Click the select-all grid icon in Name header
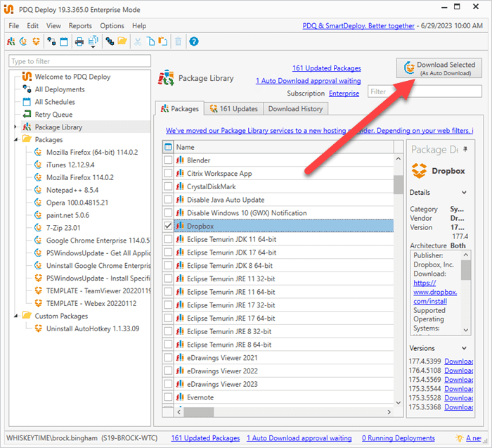Image resolution: width=492 pixels, height=448 pixels. coord(168,146)
